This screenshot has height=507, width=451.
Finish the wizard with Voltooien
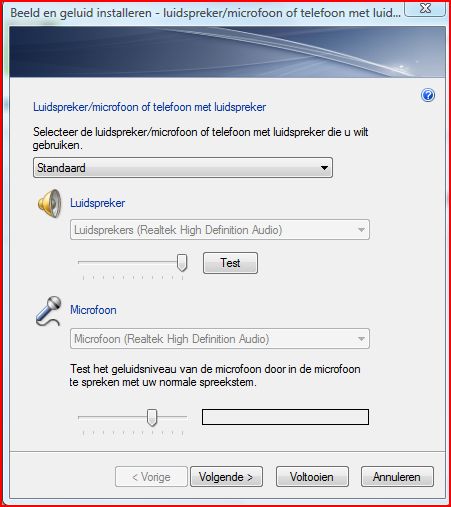[x=312, y=477]
